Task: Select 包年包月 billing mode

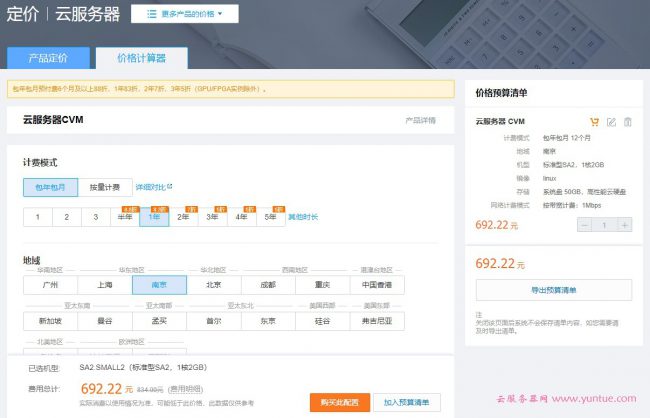Action: coord(51,187)
